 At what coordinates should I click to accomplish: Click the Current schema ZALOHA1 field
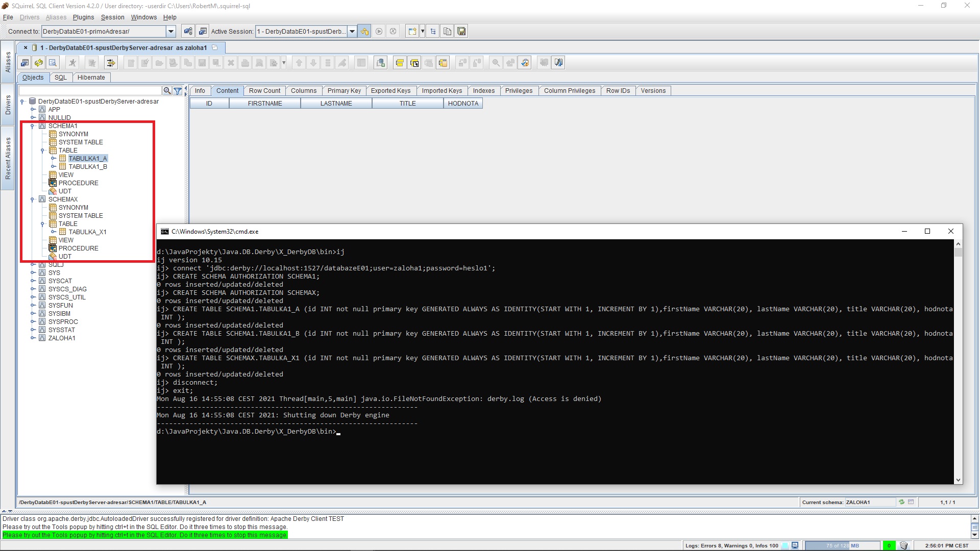(870, 502)
